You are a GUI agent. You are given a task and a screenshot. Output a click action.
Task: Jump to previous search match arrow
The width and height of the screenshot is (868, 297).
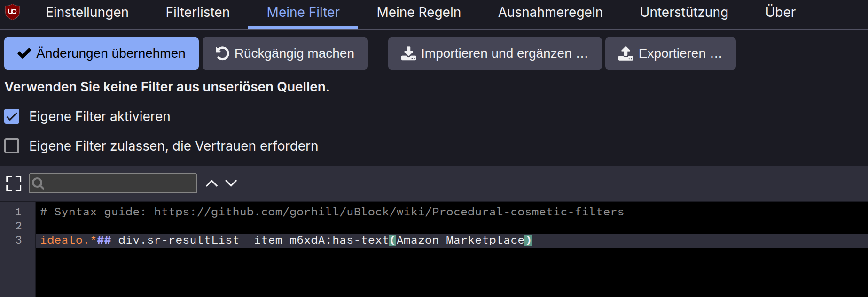pos(212,183)
